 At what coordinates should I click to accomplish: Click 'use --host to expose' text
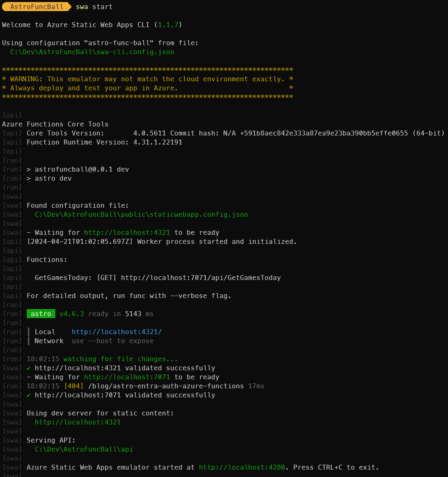tap(113, 341)
